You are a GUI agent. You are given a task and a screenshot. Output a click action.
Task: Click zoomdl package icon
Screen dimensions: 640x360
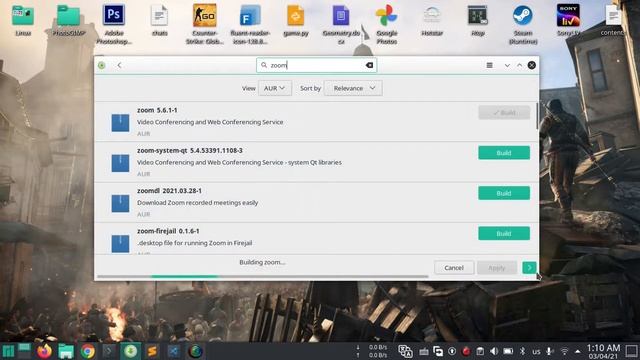(x=120, y=203)
